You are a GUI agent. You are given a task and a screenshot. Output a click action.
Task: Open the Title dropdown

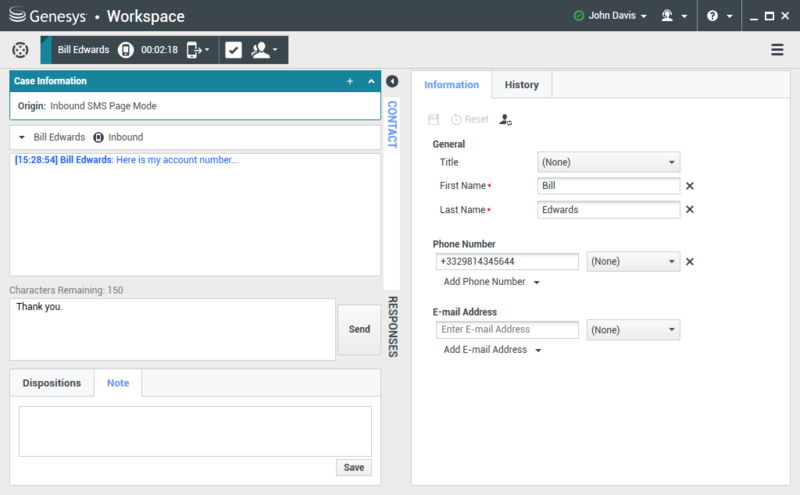[608, 162]
